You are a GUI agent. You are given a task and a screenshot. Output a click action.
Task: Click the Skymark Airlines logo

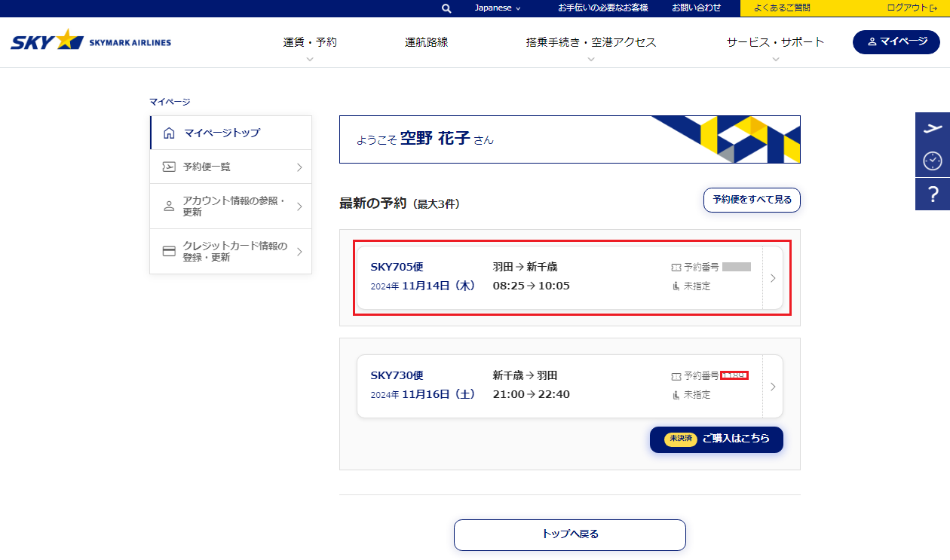90,41
